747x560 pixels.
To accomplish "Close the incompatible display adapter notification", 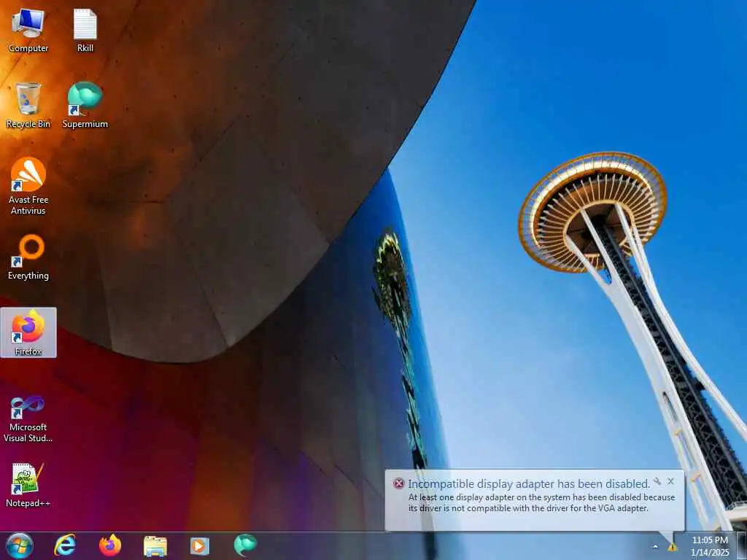I will tap(671, 481).
